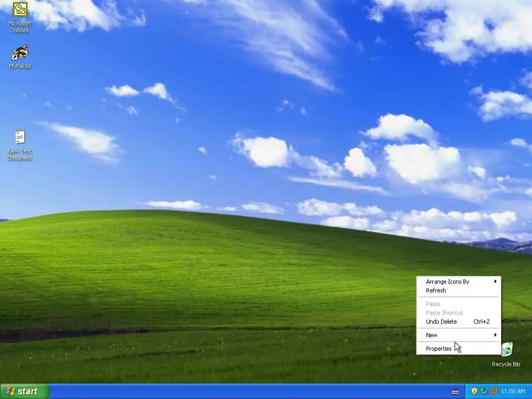Click the greyed-out Paste Shortcut menu entry
The width and height of the screenshot is (532, 399).
coord(458,313)
